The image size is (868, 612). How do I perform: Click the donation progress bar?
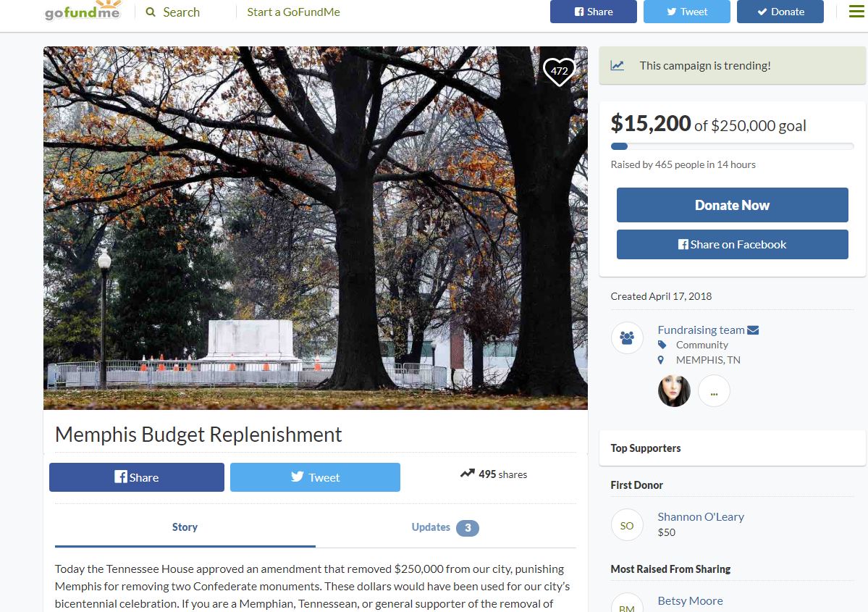coord(733,146)
